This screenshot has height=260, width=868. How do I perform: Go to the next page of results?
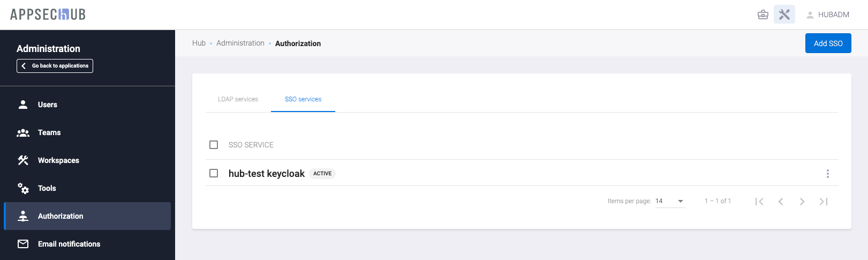click(x=802, y=202)
